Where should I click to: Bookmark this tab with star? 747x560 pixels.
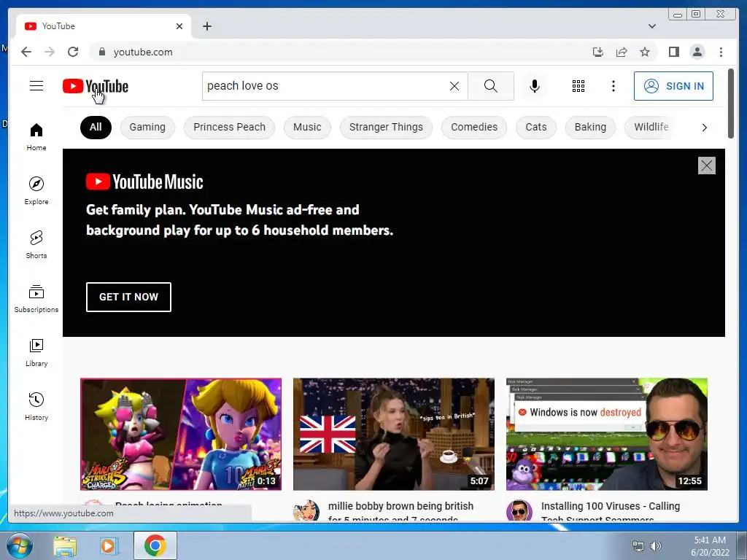coord(645,52)
